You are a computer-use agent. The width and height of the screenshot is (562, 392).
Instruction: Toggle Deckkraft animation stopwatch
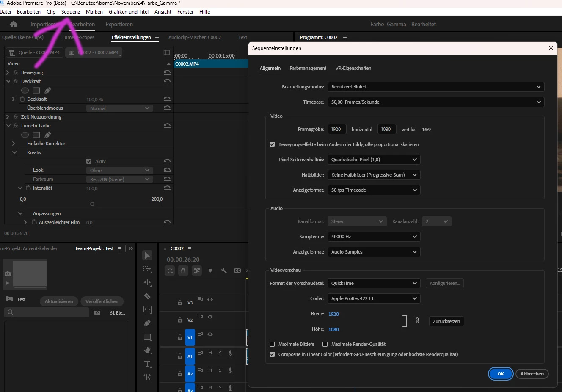point(22,99)
